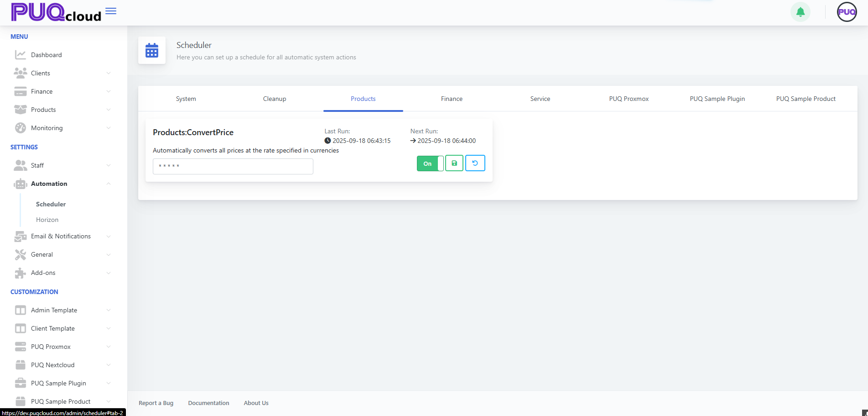
Task: Click the Products box icon
Action: coord(21,110)
